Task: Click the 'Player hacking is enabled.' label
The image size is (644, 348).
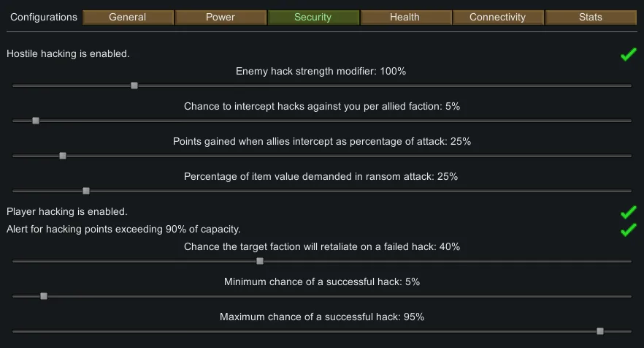Action: [67, 212]
